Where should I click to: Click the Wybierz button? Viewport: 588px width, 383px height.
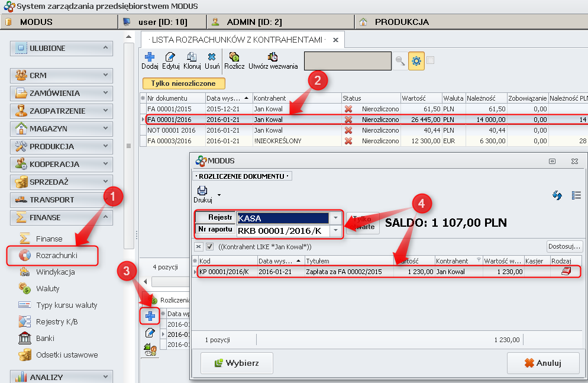235,363
